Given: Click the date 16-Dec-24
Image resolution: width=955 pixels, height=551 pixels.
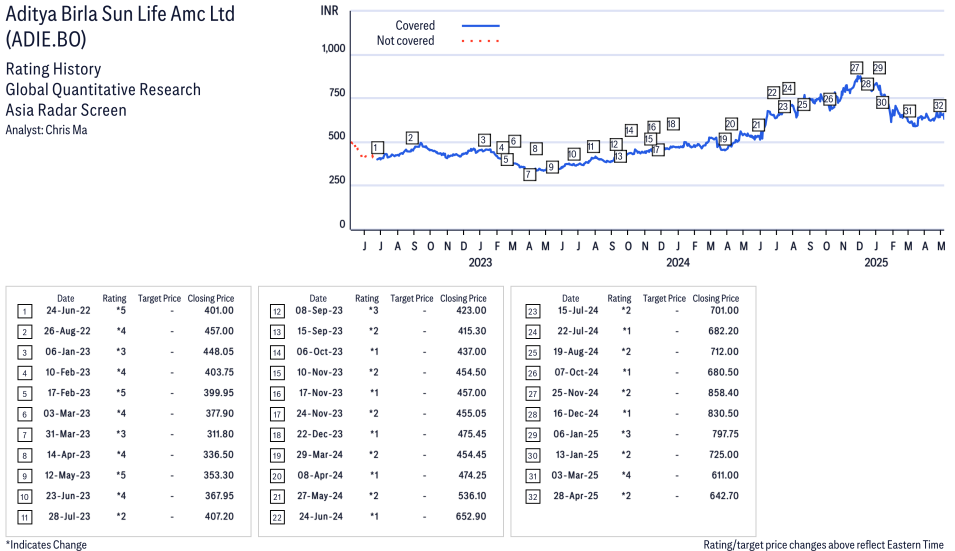Looking at the screenshot, I should point(576,413).
